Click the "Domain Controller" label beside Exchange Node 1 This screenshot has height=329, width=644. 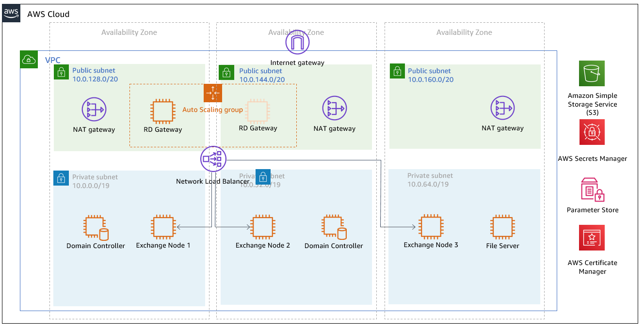[96, 246]
